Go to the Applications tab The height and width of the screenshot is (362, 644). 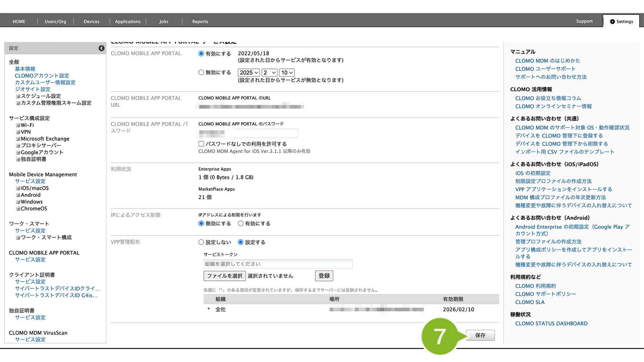[127, 22]
